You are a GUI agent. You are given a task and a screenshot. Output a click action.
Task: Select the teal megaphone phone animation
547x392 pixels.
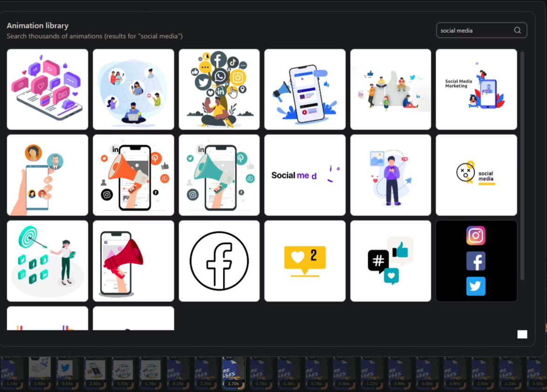click(219, 175)
